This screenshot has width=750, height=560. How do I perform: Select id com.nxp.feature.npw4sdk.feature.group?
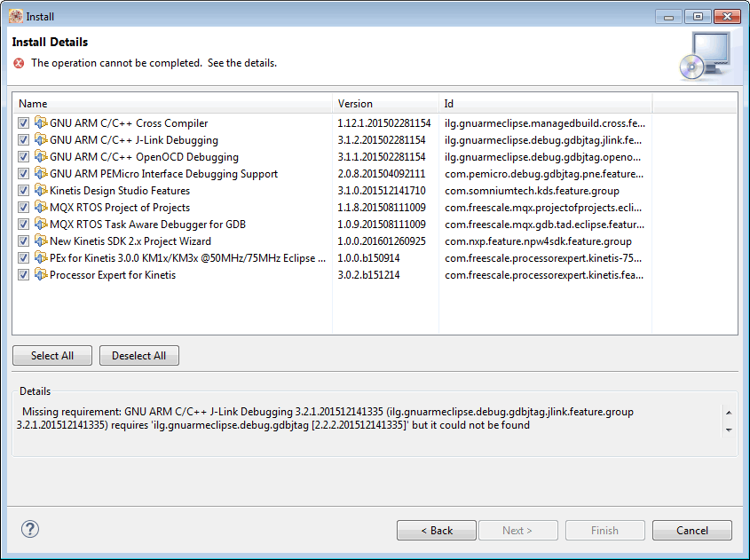(x=538, y=241)
